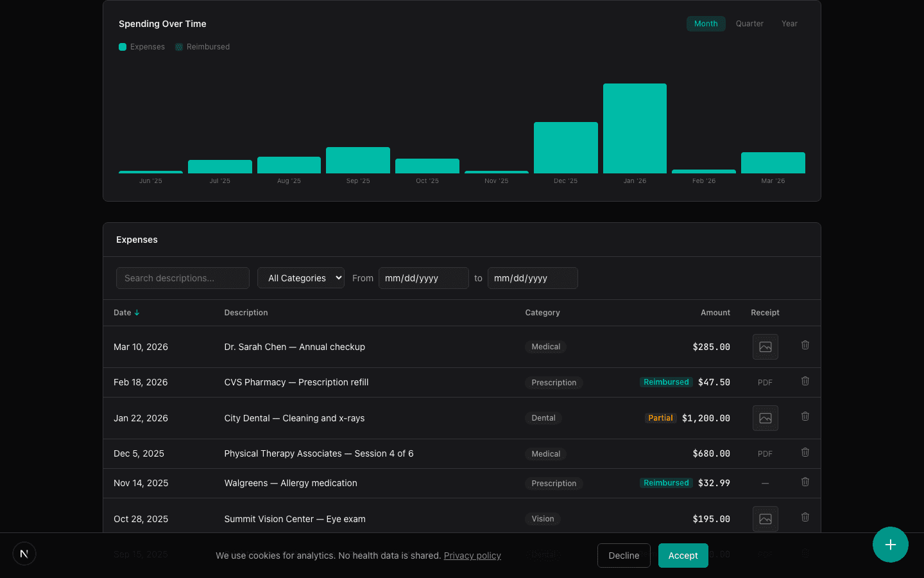Image resolution: width=924 pixels, height=578 pixels.
Task: Open receipt image for City Dental
Action: pyautogui.click(x=766, y=418)
